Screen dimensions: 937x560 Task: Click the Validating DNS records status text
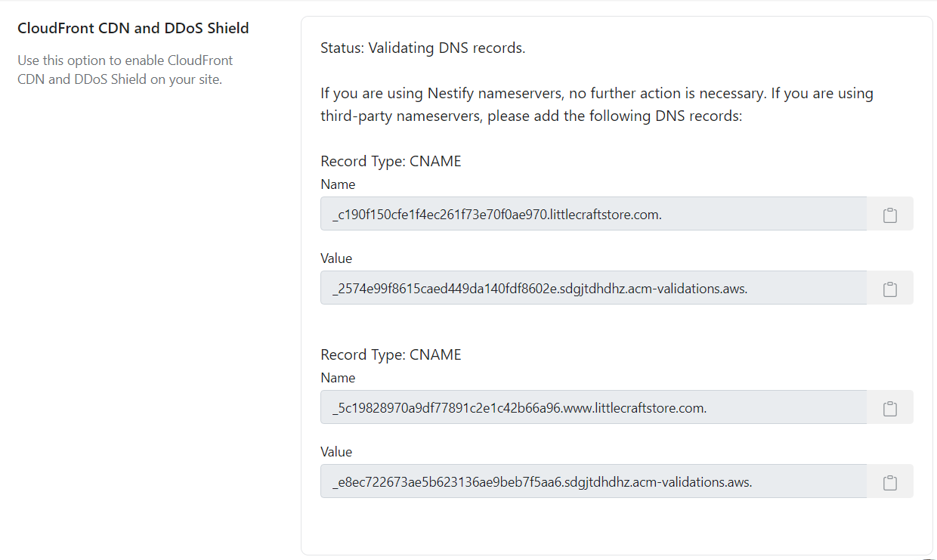pos(422,48)
